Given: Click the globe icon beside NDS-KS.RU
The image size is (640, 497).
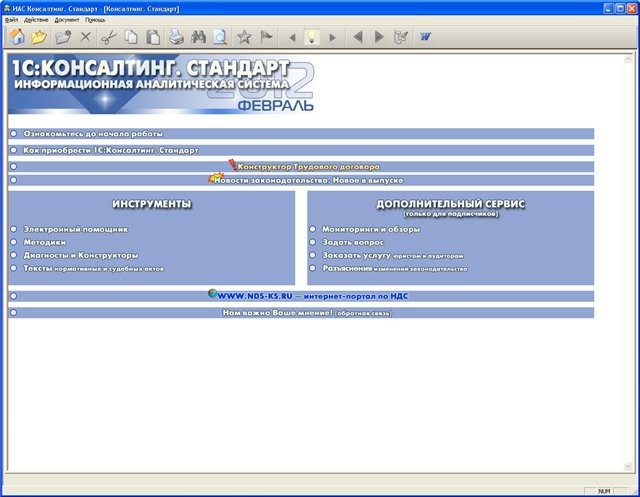Looking at the screenshot, I should [212, 293].
